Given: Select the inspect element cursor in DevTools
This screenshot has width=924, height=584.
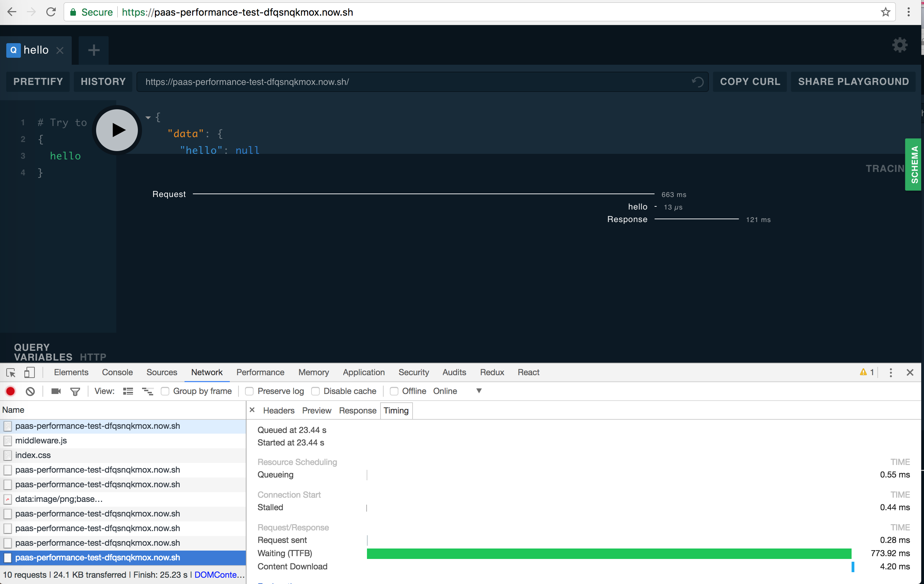Looking at the screenshot, I should click(10, 372).
